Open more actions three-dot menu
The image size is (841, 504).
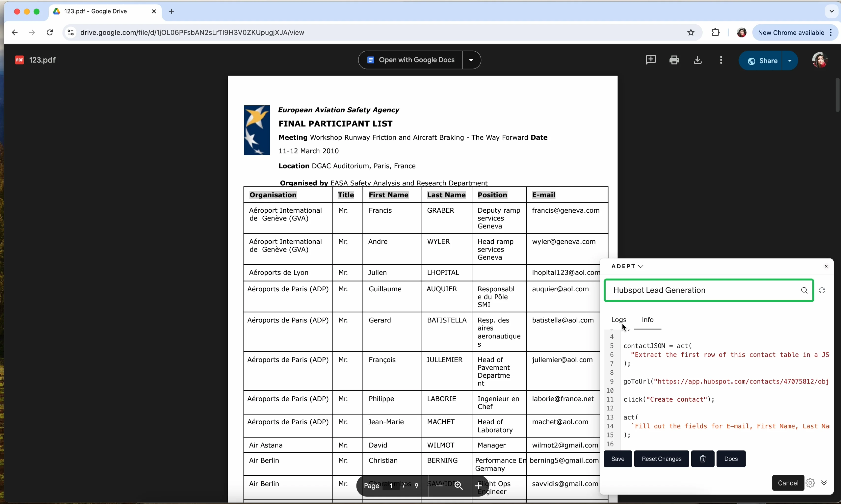pos(721,60)
